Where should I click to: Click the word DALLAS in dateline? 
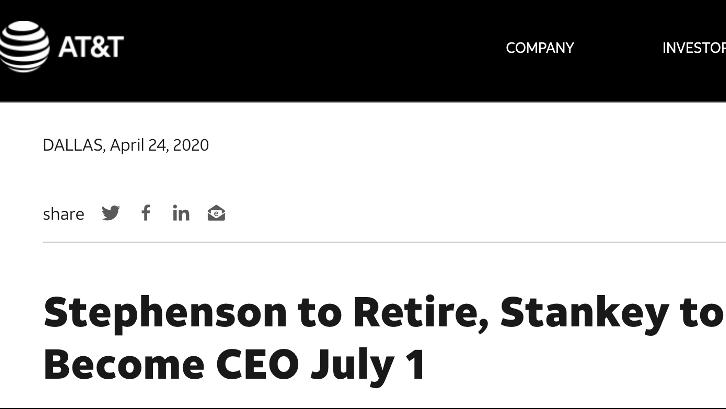(x=72, y=145)
